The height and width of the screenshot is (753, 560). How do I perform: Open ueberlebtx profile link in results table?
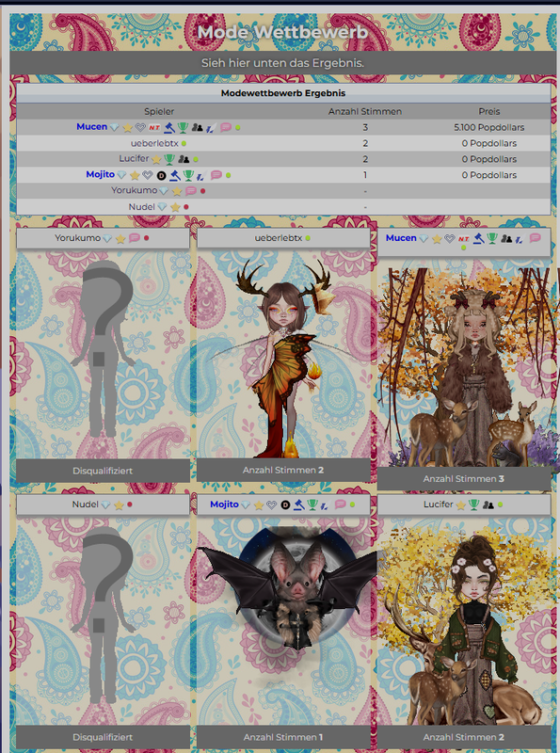point(154,143)
